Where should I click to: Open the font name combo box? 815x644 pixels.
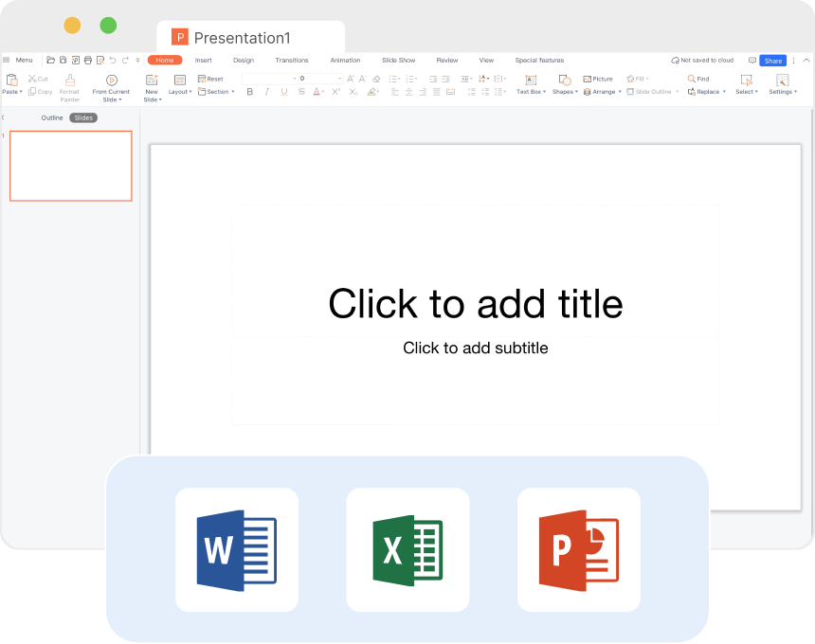coord(269,79)
